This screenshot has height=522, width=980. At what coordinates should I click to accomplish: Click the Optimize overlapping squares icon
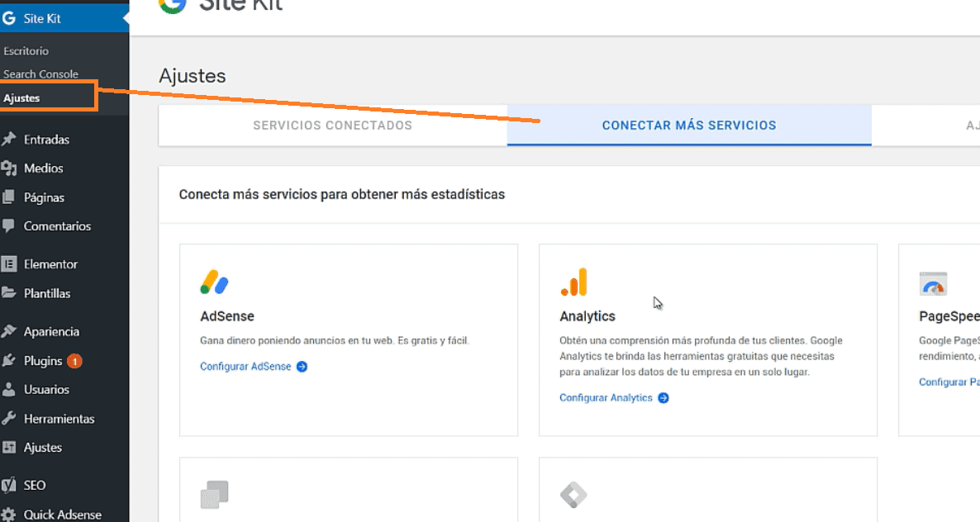click(x=214, y=495)
